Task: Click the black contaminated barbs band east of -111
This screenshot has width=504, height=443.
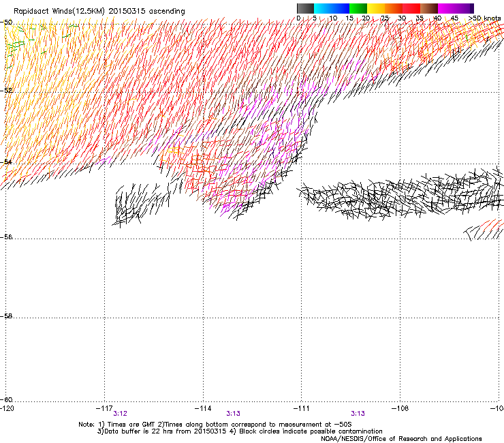Action: (400, 196)
